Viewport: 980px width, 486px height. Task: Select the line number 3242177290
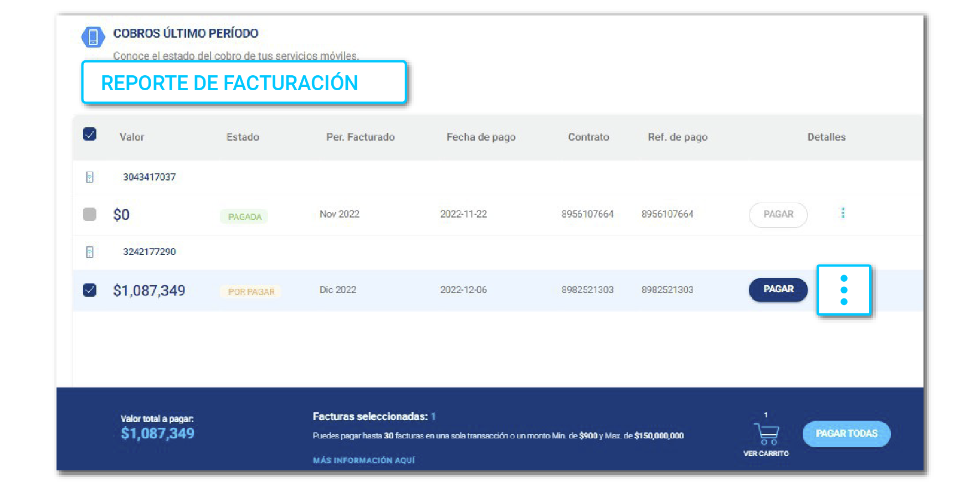pyautogui.click(x=149, y=252)
